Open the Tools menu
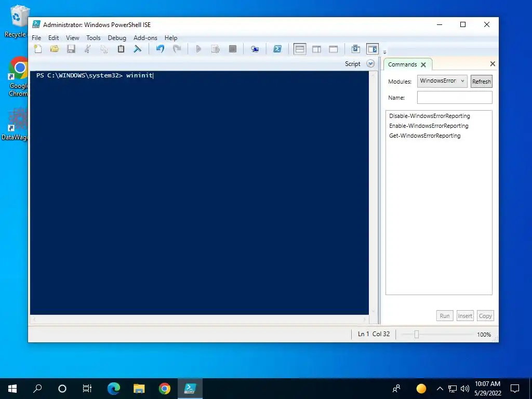Image resolution: width=532 pixels, height=399 pixels. click(94, 37)
